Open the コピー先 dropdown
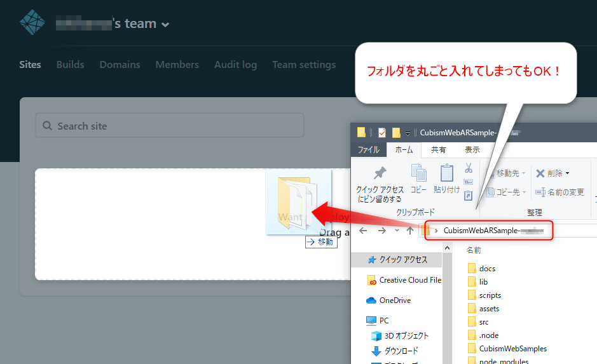This screenshot has width=597, height=364. click(506, 192)
